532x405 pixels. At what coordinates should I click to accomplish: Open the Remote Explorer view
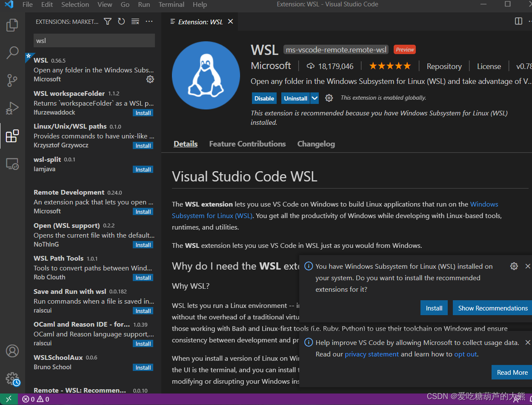12,164
